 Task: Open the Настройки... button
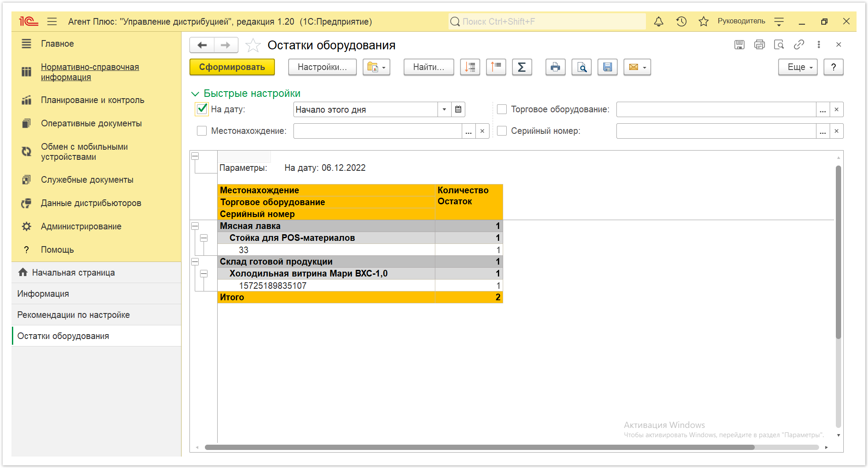pyautogui.click(x=322, y=67)
